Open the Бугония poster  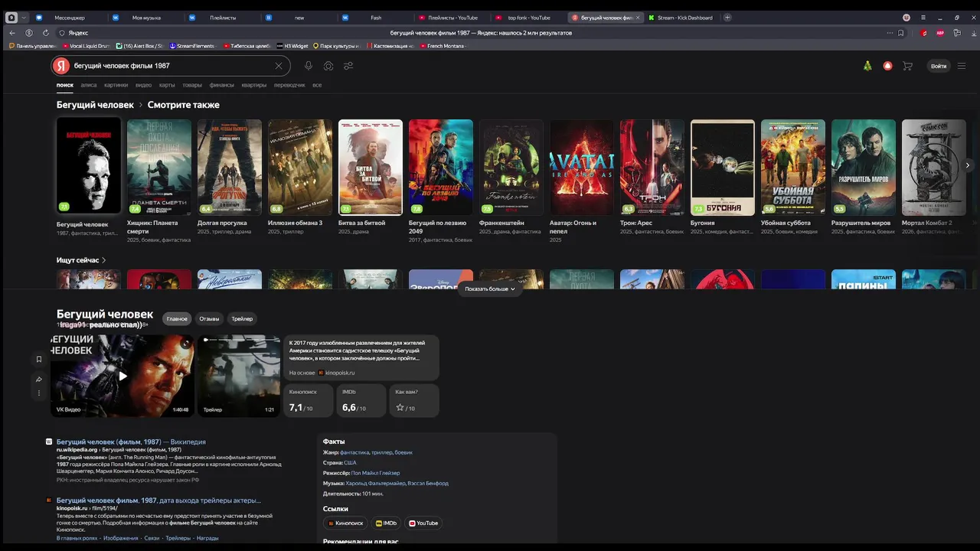click(x=723, y=168)
